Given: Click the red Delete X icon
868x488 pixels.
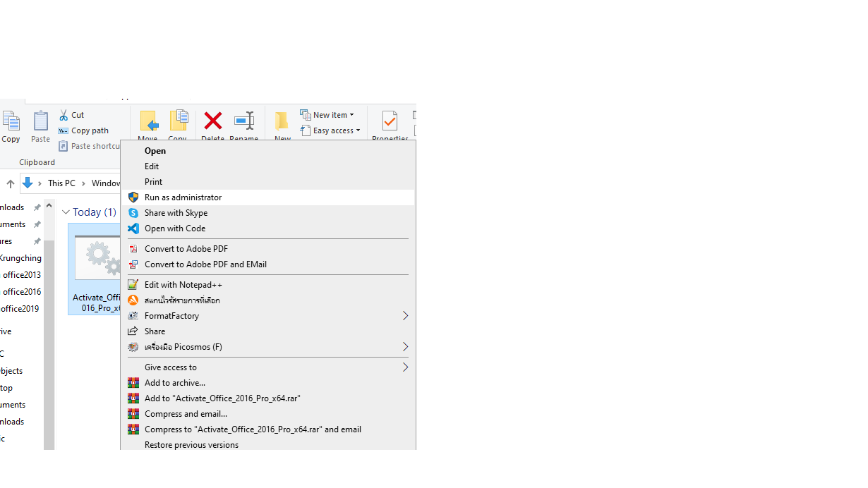Looking at the screenshot, I should 212,121.
